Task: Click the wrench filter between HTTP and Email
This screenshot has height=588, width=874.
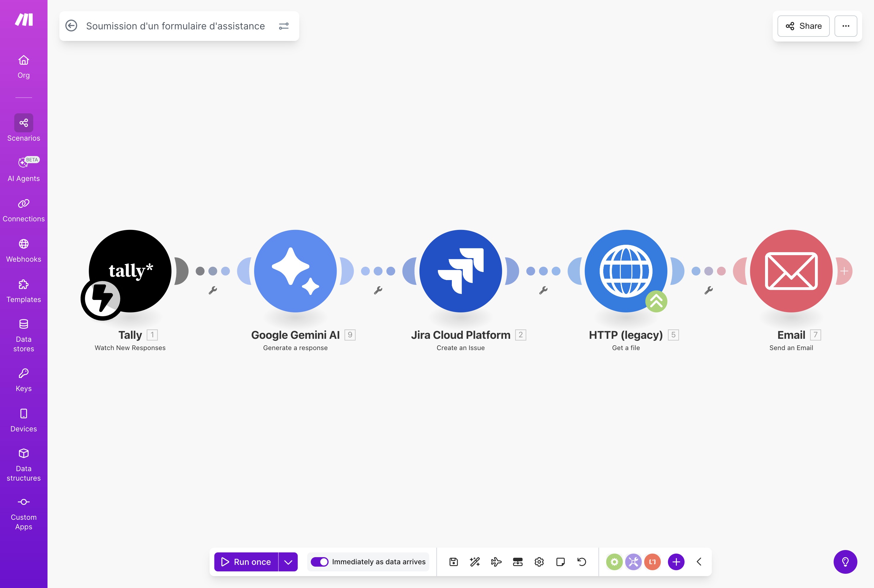Action: (709, 290)
